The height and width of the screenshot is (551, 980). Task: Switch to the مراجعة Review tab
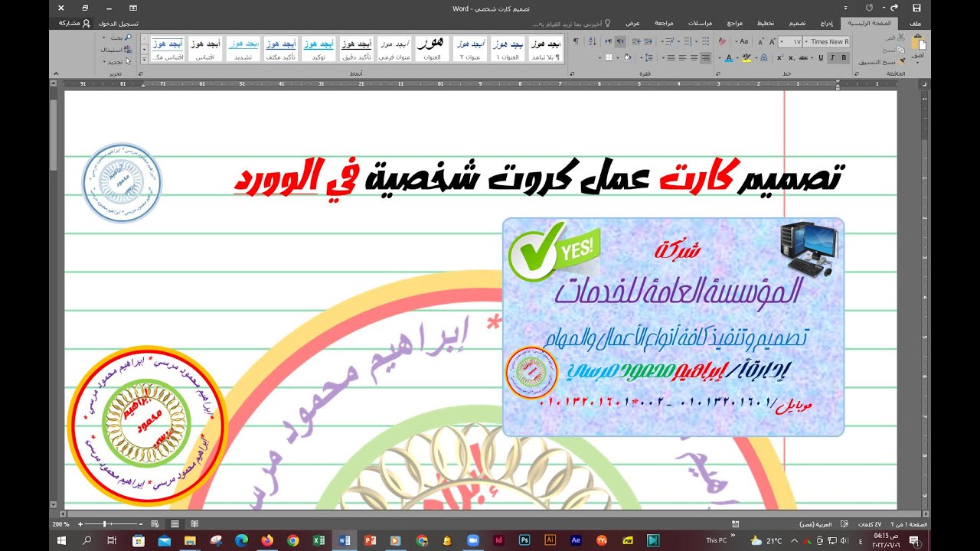click(665, 24)
